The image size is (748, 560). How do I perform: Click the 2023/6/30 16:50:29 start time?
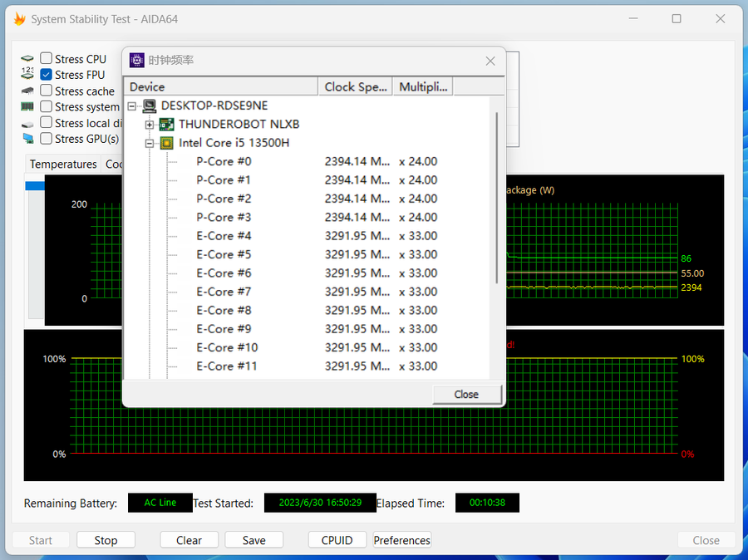point(320,503)
